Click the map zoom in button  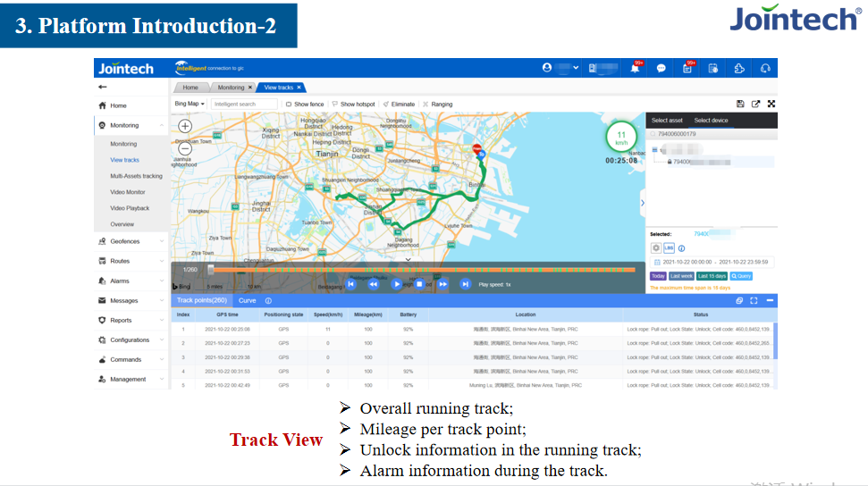(184, 127)
